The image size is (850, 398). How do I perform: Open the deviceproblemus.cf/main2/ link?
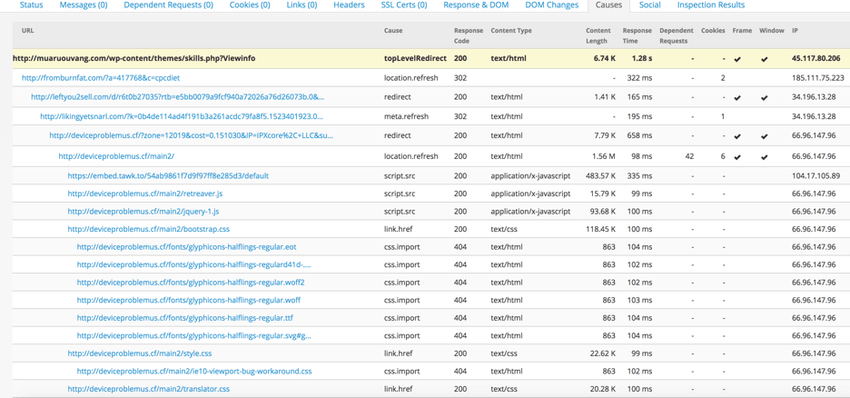coord(116,156)
